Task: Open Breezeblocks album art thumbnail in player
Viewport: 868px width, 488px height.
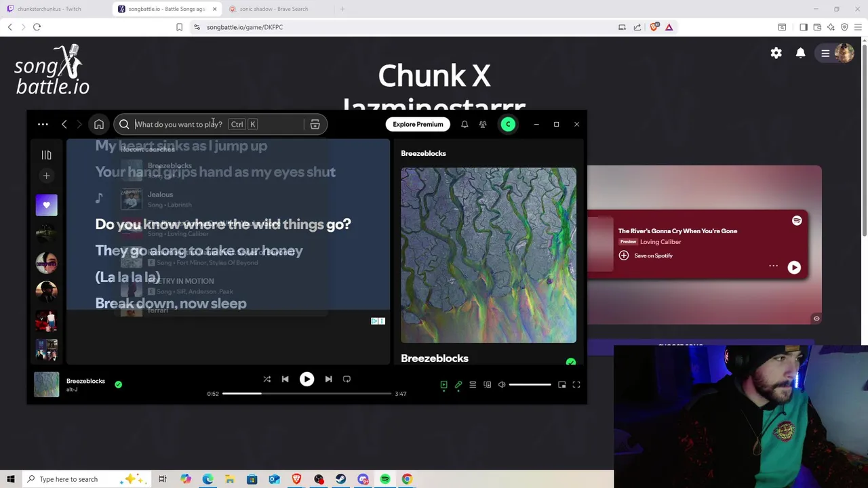Action: [46, 384]
